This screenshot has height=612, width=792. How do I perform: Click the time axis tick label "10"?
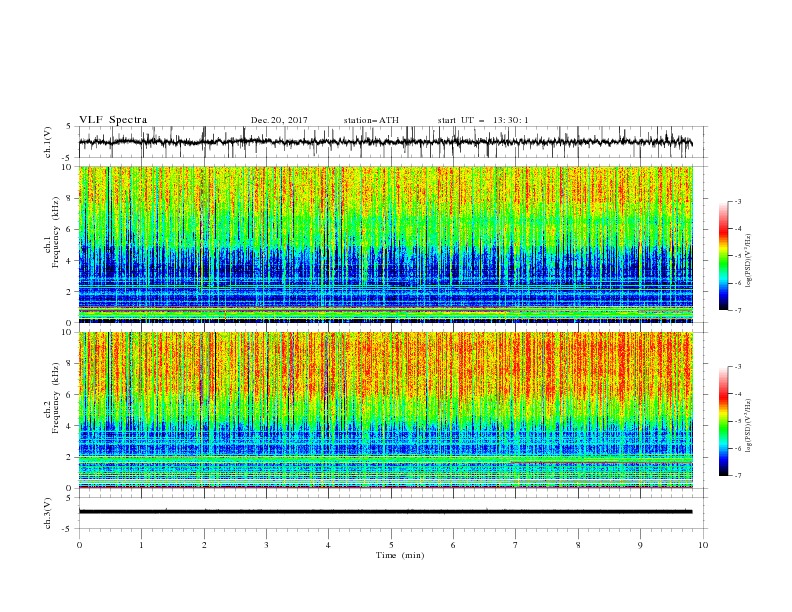(x=703, y=545)
